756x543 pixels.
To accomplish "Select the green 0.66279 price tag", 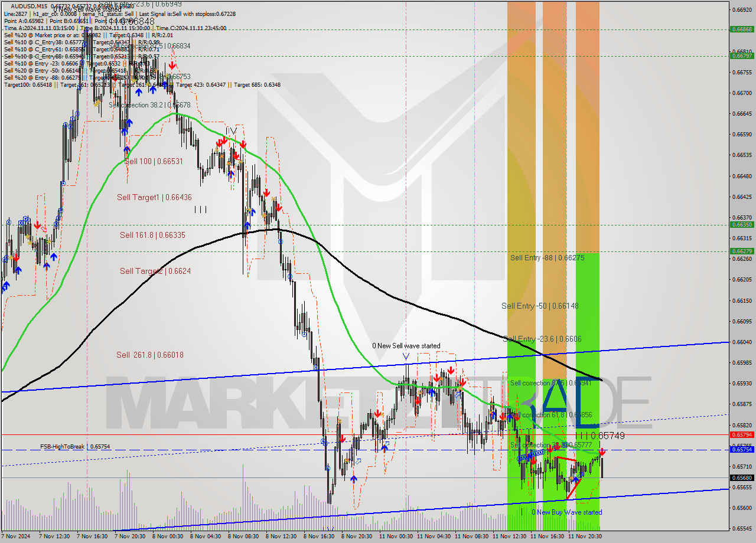I will coord(741,251).
